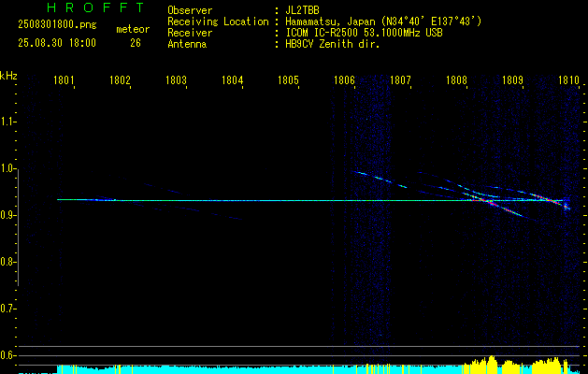This screenshot has width=588, height=374.
Task: Click the 1805 time marker
Action: click(x=288, y=79)
